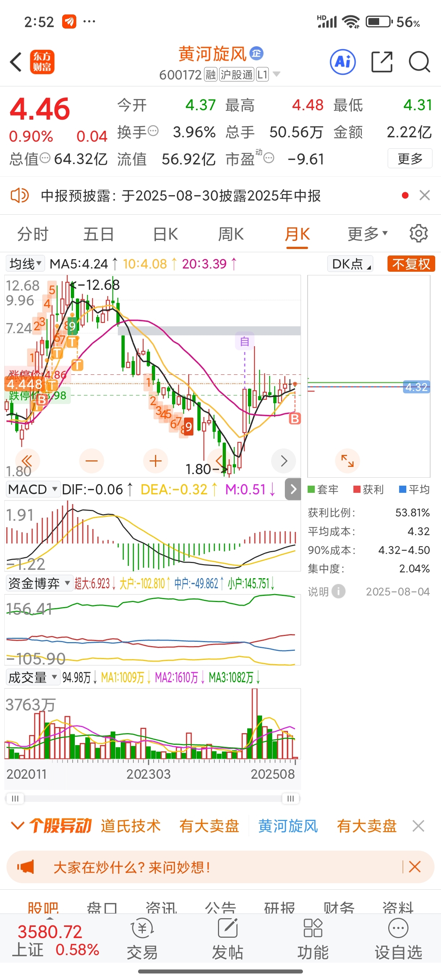Tap right handle of chart range slider

[290, 798]
